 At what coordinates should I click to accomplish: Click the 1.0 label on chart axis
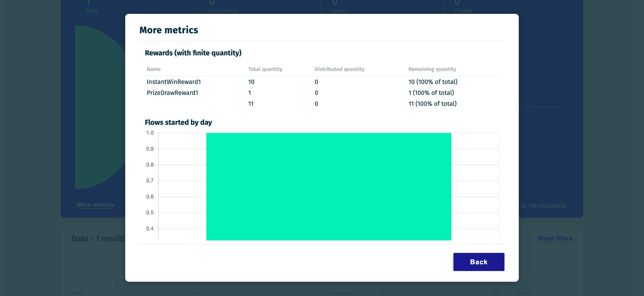150,133
